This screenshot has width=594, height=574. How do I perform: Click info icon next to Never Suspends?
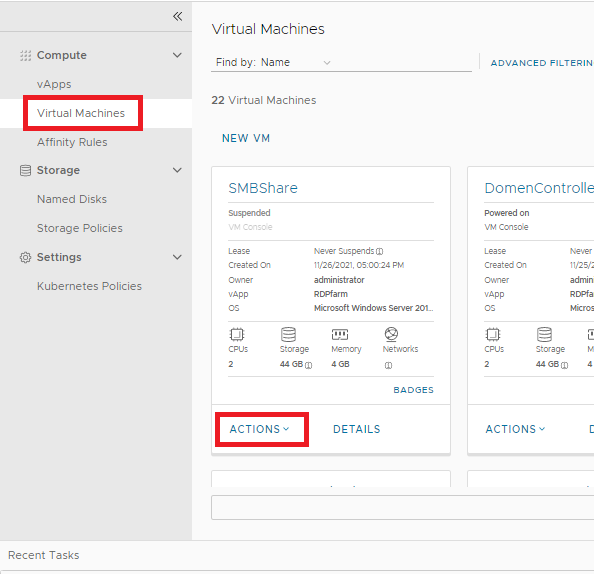380,252
